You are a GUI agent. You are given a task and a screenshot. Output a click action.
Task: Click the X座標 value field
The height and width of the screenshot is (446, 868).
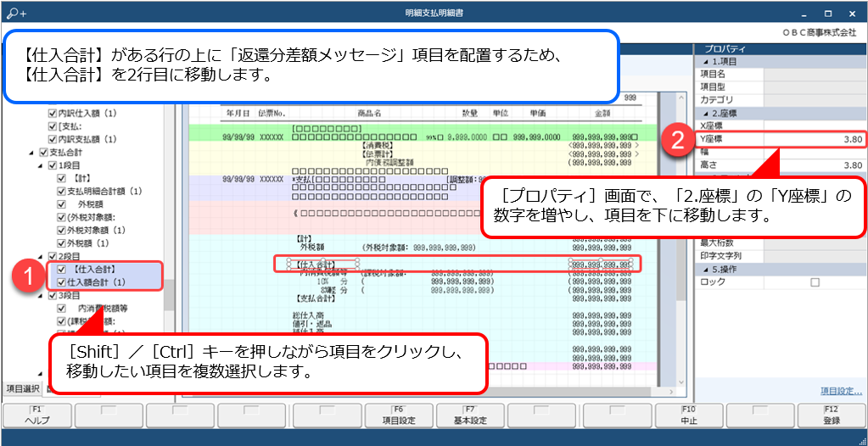[814, 125]
